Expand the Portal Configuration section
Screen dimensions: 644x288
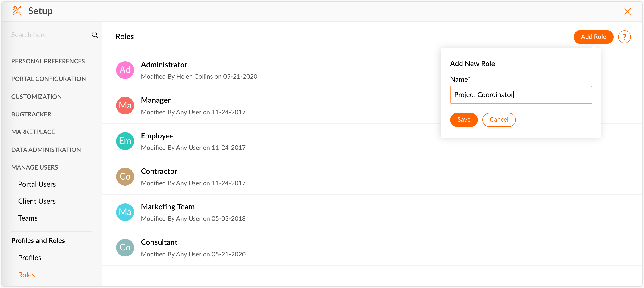[49, 79]
